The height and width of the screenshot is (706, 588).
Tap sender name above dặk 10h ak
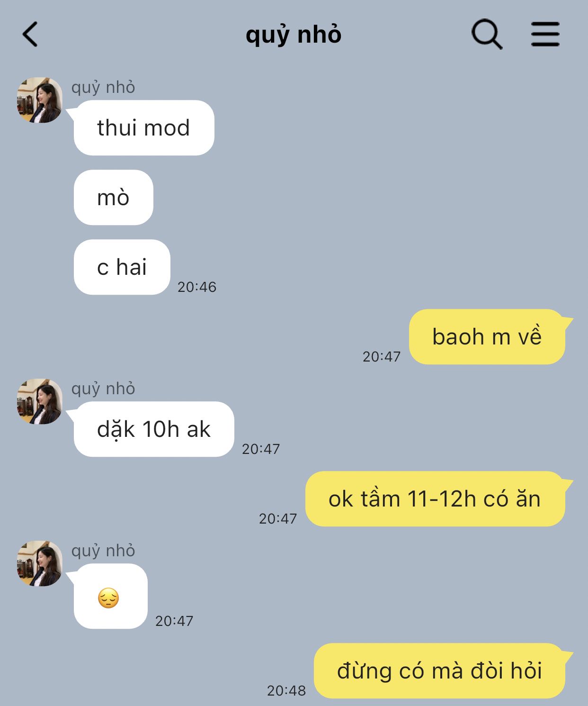103,389
